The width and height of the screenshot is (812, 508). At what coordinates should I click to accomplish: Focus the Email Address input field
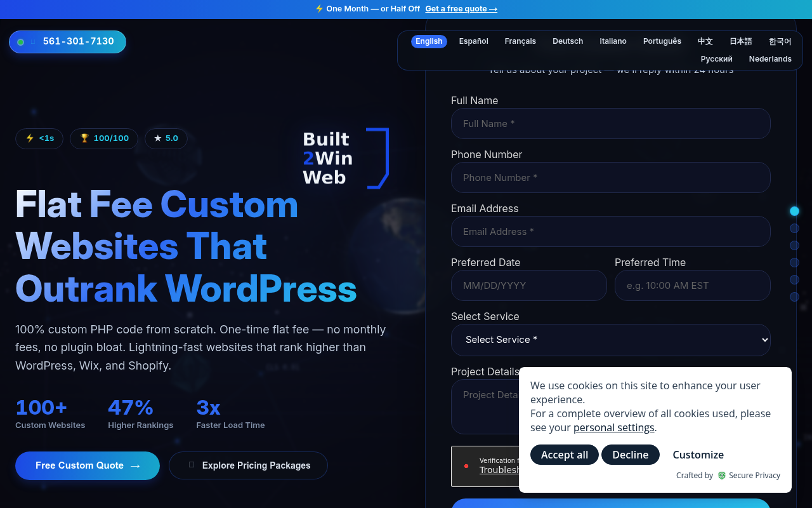611,231
